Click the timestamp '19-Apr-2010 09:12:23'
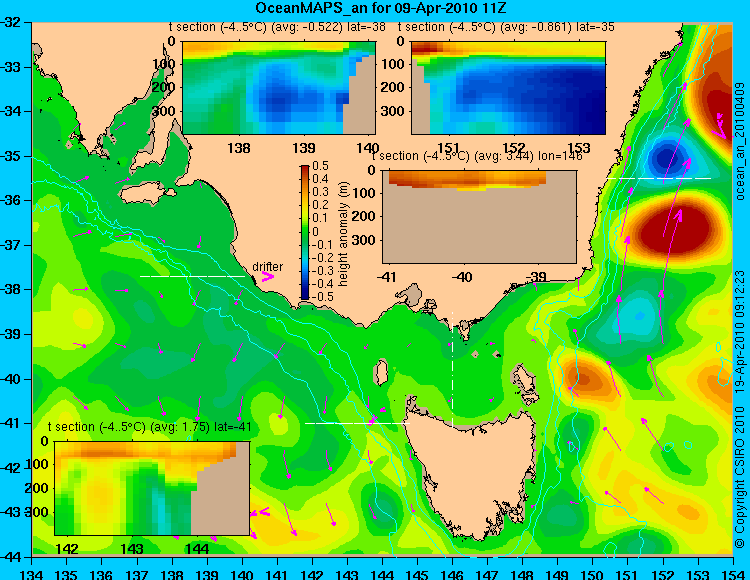The height and width of the screenshot is (580, 750). point(740,332)
